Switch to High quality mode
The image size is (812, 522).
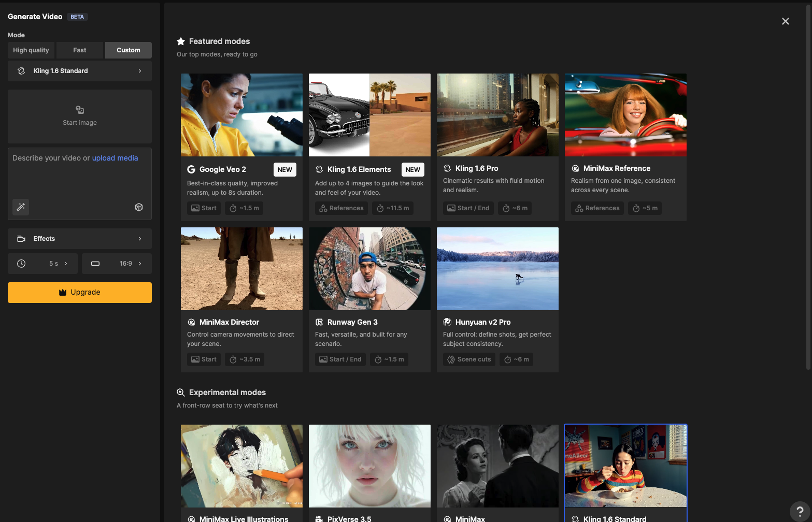(31, 50)
